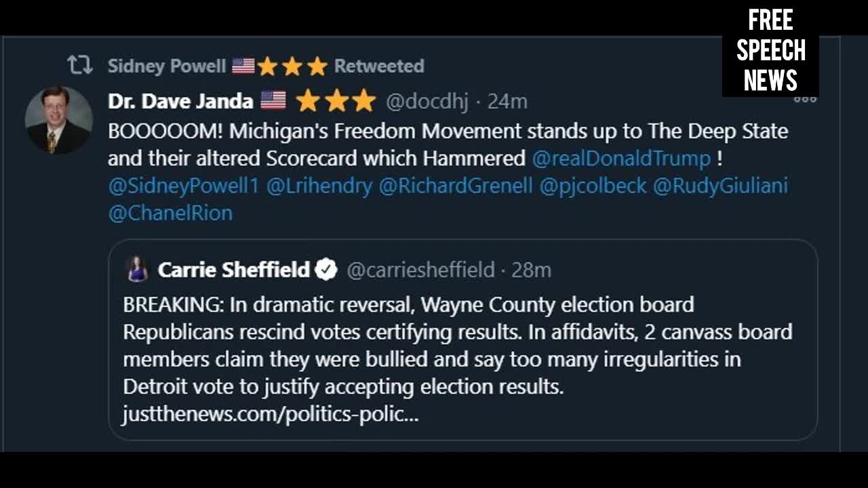Click the @pjcolbeck mention

(x=593, y=186)
